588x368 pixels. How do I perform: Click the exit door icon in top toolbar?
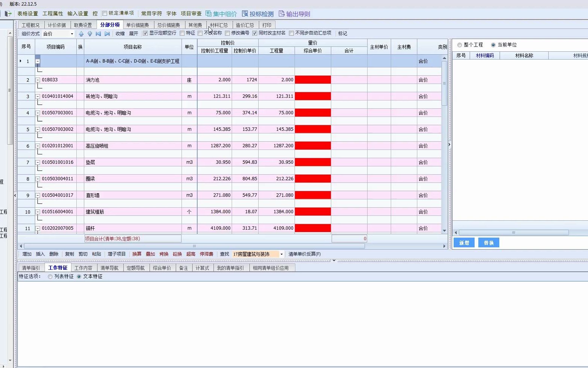point(8,13)
